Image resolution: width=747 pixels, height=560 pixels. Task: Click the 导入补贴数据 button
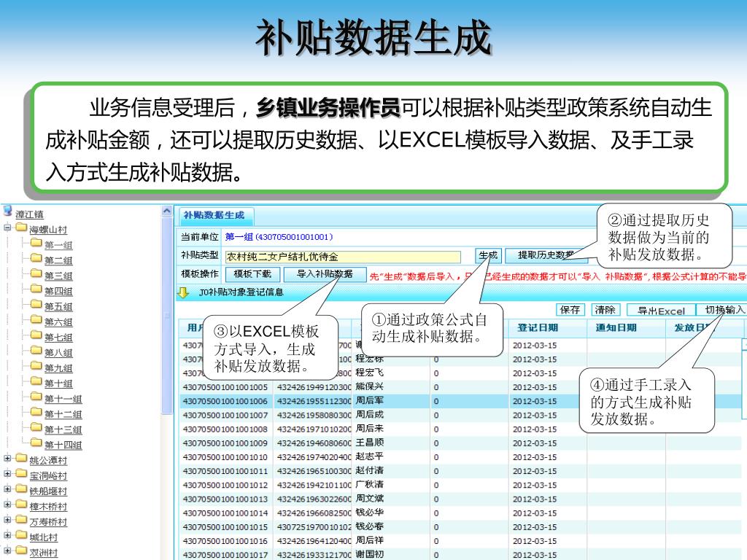coord(325,274)
